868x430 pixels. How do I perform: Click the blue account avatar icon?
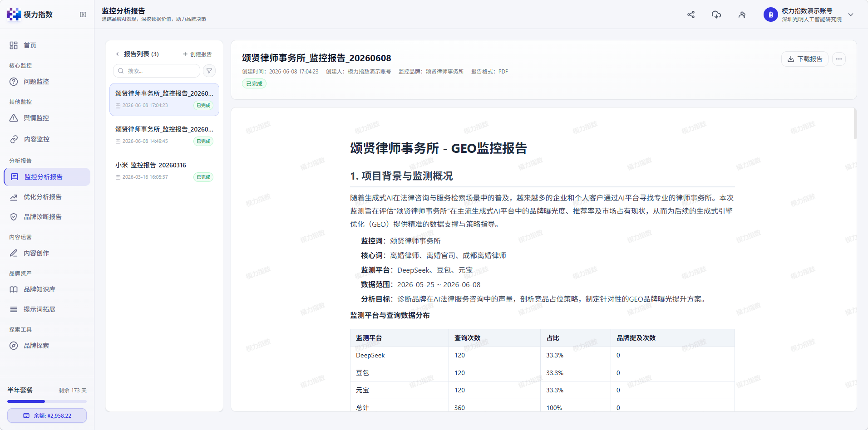click(770, 15)
